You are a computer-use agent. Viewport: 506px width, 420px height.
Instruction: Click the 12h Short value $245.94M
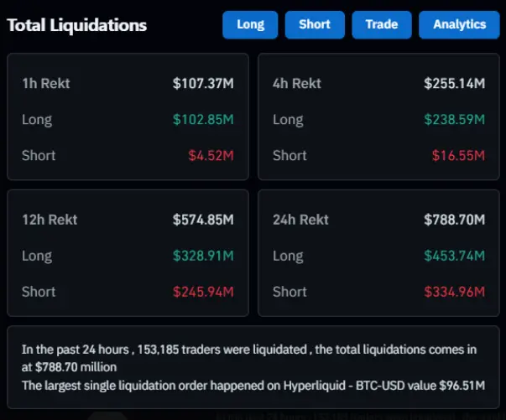(x=203, y=292)
